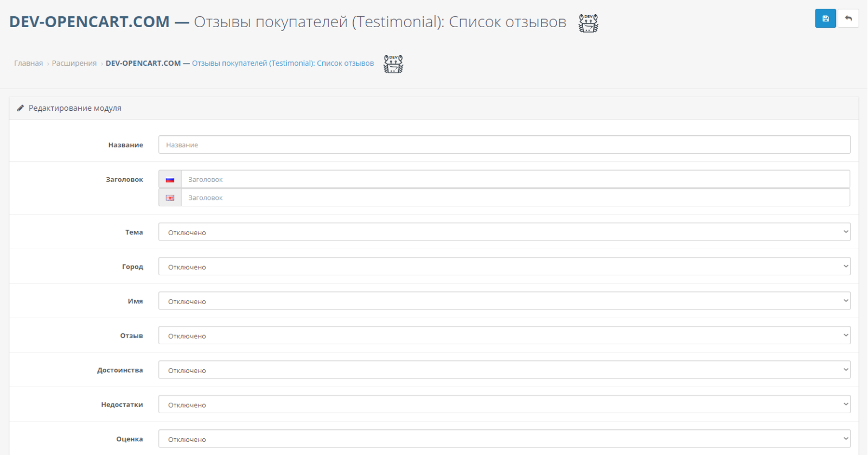Click the blue save icon button
Screen dimensions: 868x455
[x=825, y=18]
